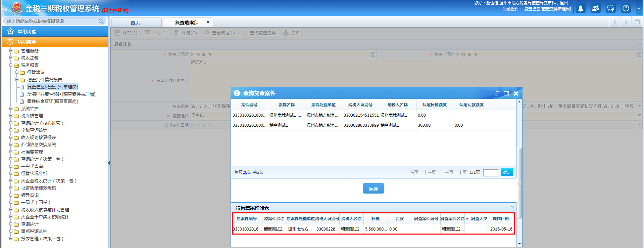The image size is (644, 248).
Task: Click 打印 toolbar button
Action: pos(291,33)
